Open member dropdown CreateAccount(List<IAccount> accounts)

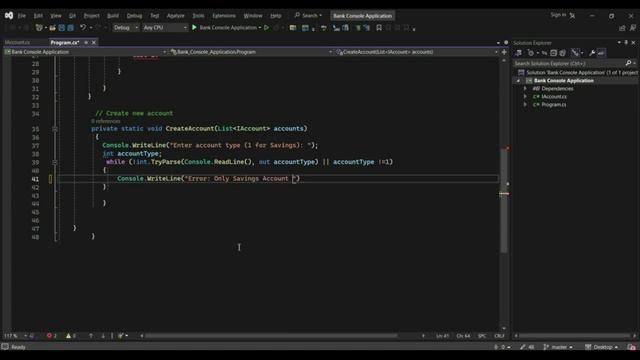pyautogui.click(x=417, y=52)
